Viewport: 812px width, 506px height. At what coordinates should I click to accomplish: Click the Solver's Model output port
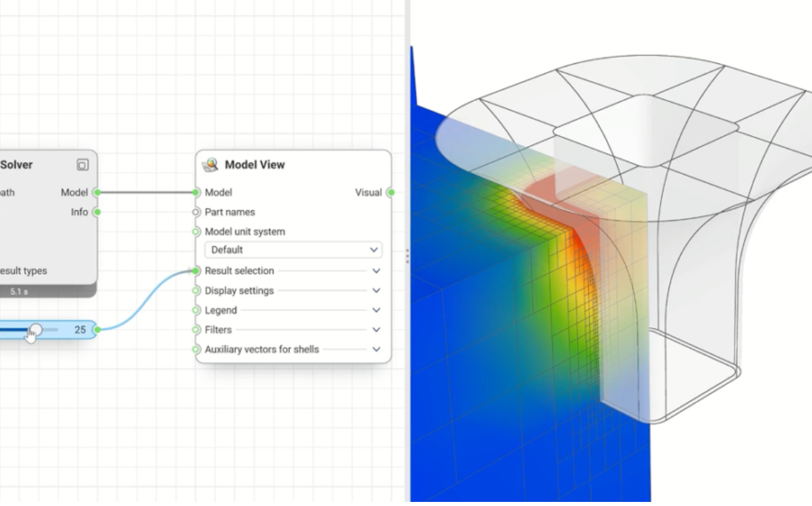point(97,192)
